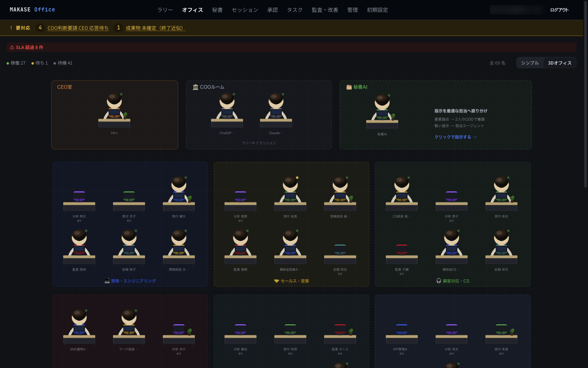Go to the セッション navigation tab

pyautogui.click(x=245, y=10)
